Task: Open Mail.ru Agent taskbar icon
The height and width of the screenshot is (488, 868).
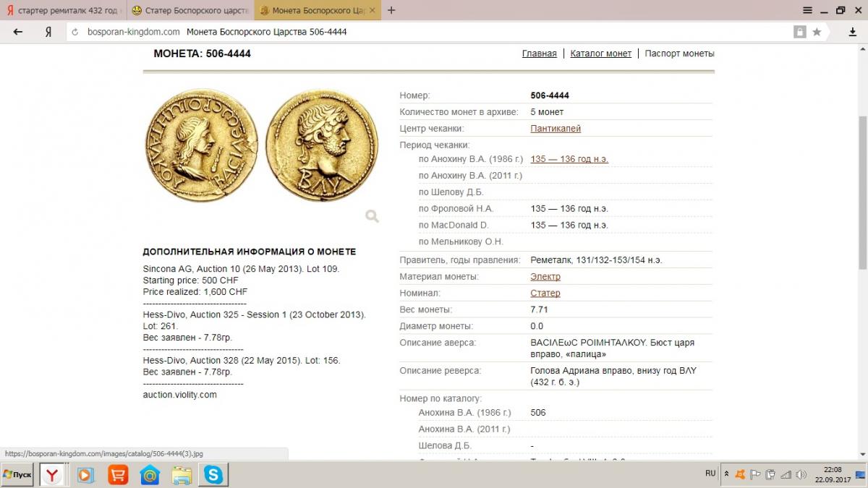Action: click(x=150, y=475)
